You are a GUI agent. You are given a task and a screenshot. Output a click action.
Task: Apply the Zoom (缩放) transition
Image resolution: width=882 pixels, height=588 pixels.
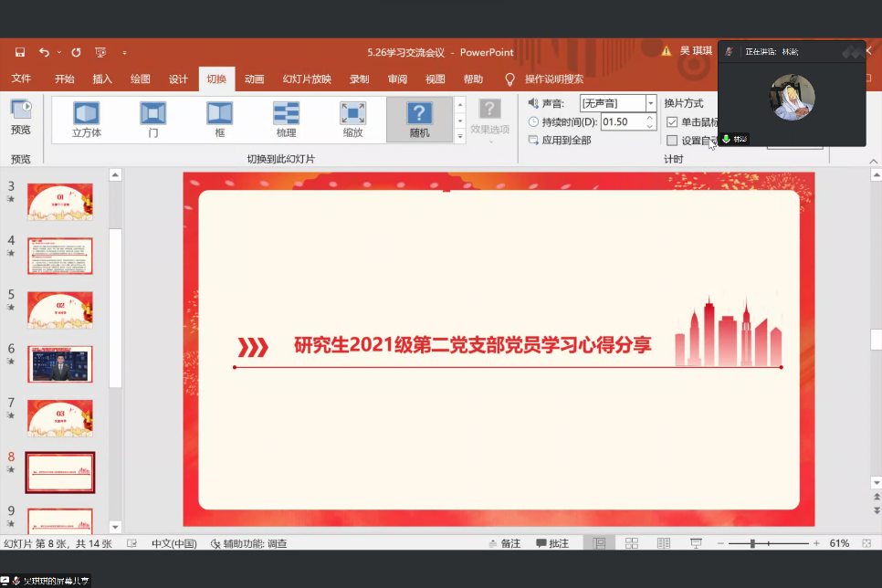pos(351,119)
